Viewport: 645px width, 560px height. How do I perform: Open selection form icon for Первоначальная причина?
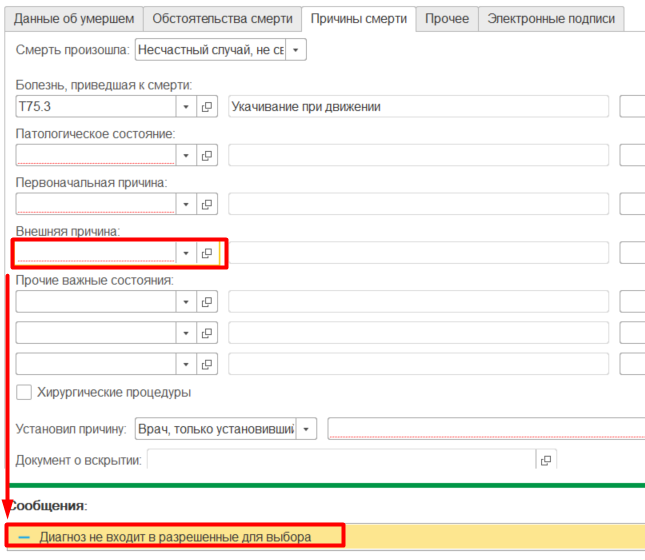207,204
